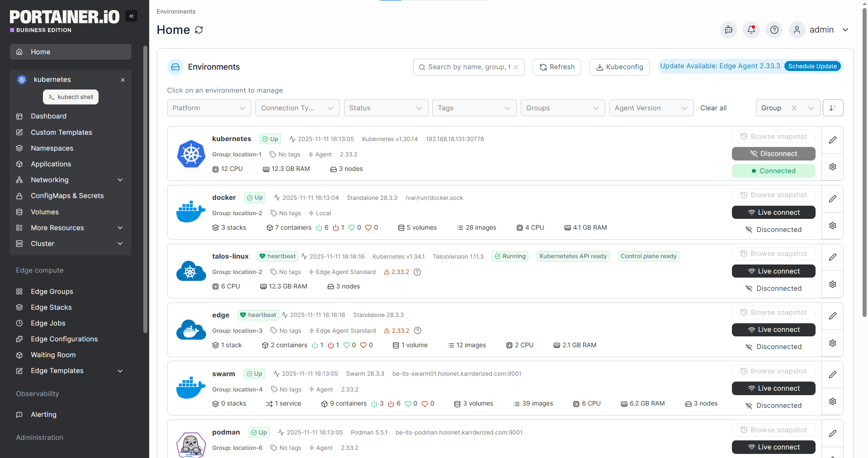The width and height of the screenshot is (868, 458).
Task: Open the Status filter dropdown
Action: pyautogui.click(x=386, y=108)
